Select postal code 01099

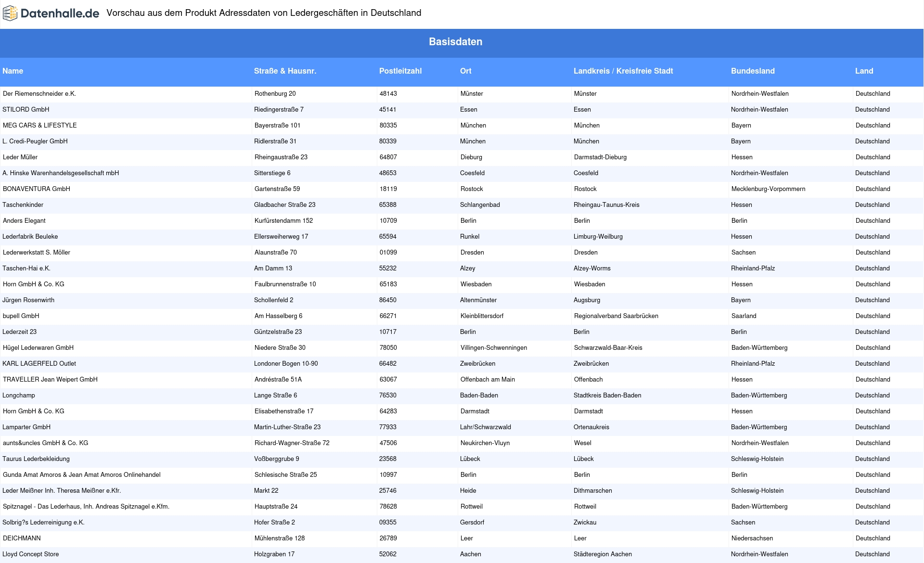388,252
